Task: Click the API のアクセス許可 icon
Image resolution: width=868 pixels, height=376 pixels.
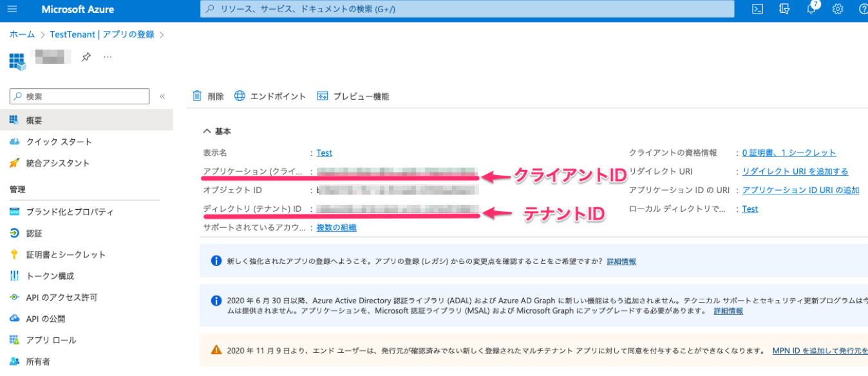Action: 14,297
